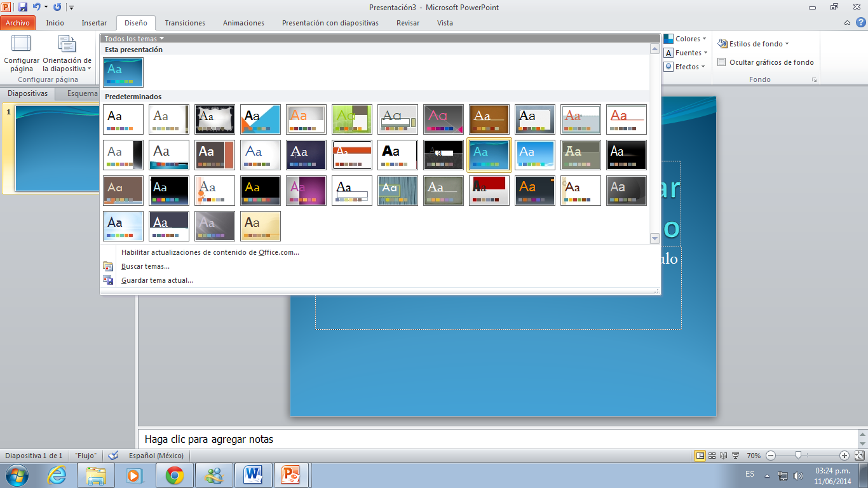
Task: Click the zoom in plus button
Action: [844, 456]
